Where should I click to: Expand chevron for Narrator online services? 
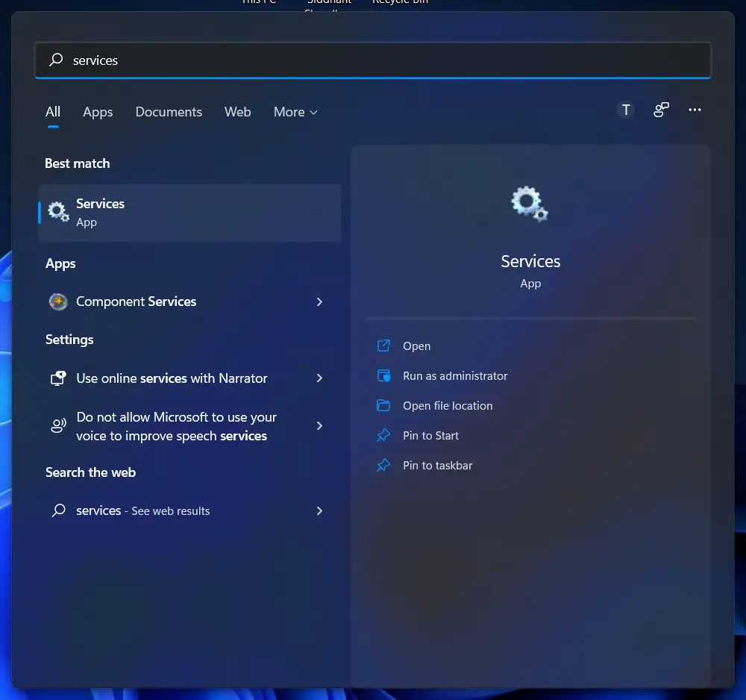(x=319, y=378)
